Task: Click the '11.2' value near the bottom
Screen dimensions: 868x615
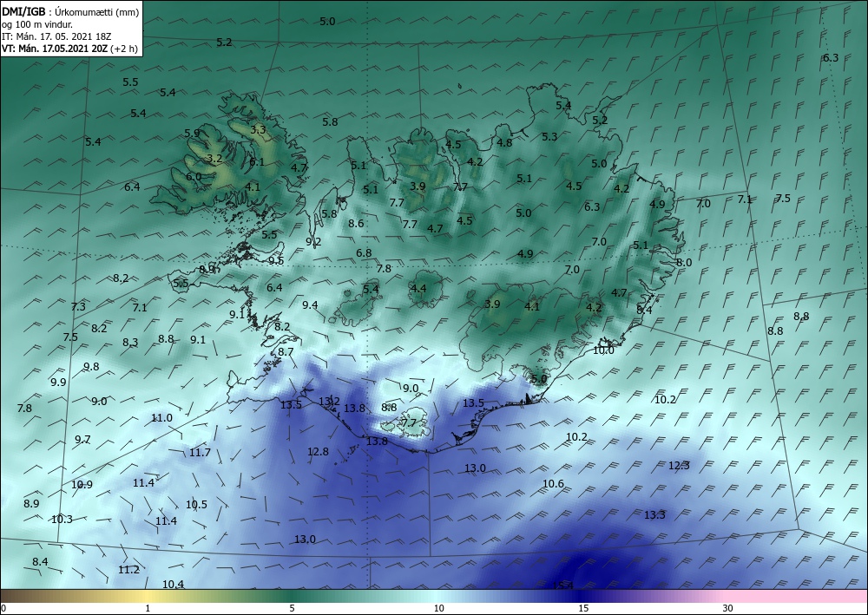Action: point(129,570)
